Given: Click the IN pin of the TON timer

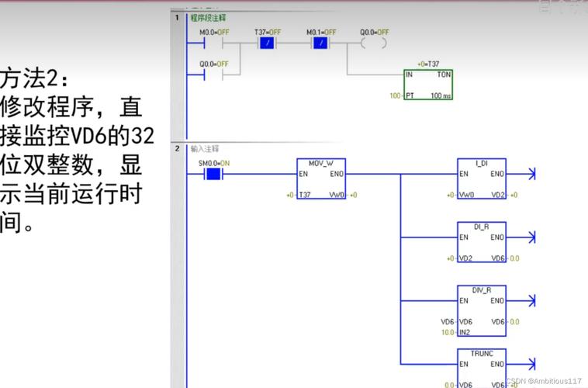Looking at the screenshot, I should tap(409, 74).
